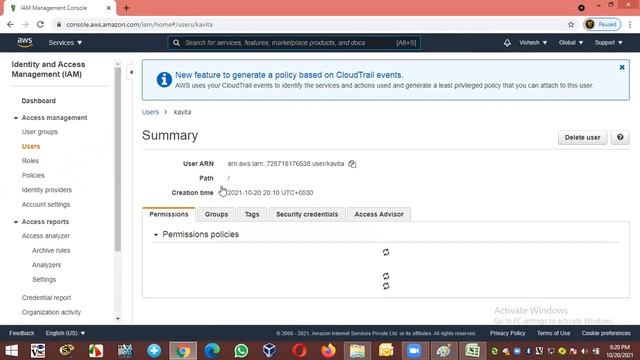
Task: Open the Support dropdown menu
Action: (608, 42)
